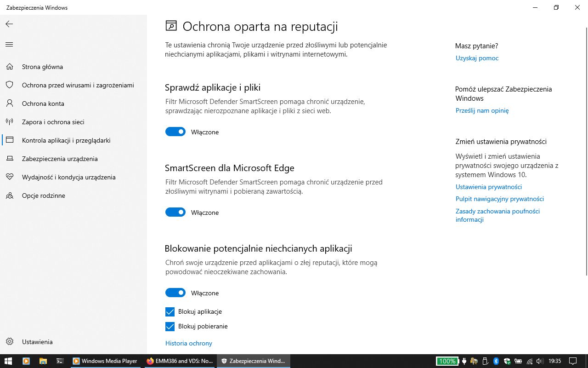This screenshot has height=368, width=588.
Task: Click the 19:35 taskbar clock
Action: [554, 361]
